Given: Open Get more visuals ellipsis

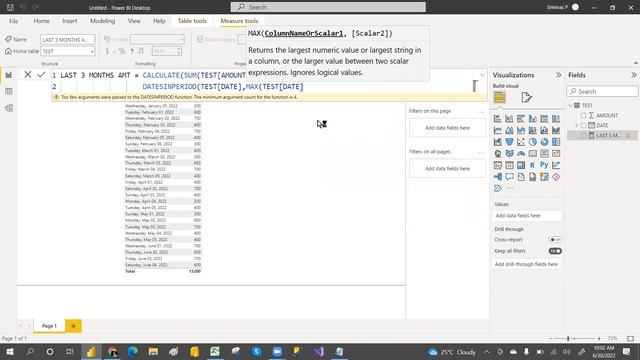Looking at the screenshot, I should 509,188.
